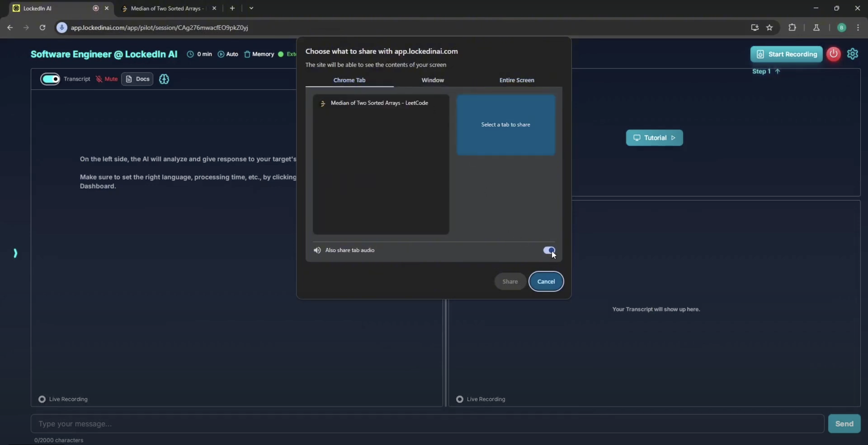868x445 pixels.
Task: Click the Mute microphone icon
Action: pyautogui.click(x=99, y=79)
